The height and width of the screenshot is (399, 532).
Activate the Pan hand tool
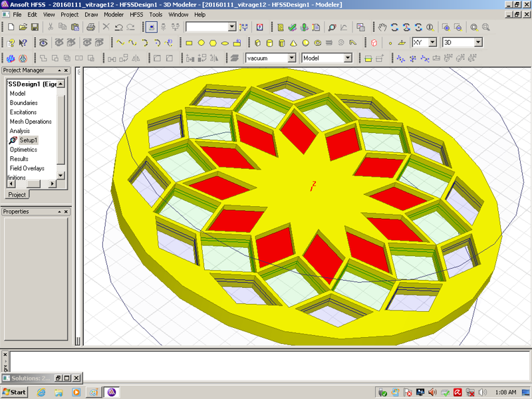[382, 27]
